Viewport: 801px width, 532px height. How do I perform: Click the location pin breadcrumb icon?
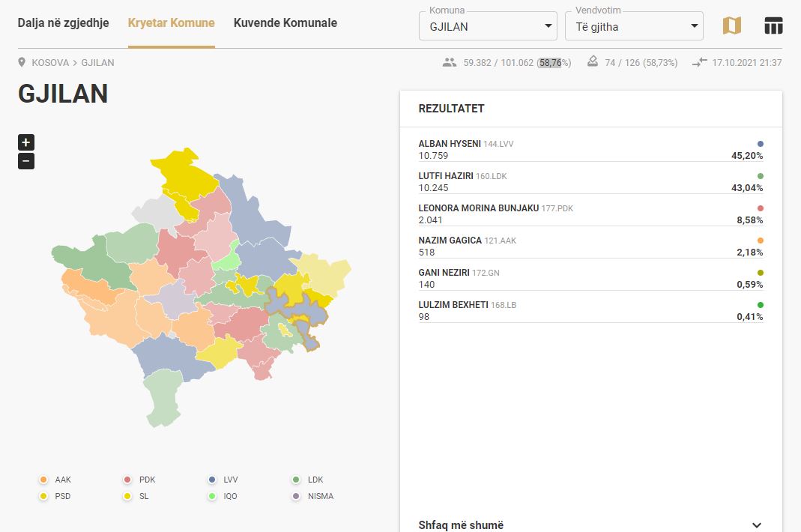tap(22, 63)
